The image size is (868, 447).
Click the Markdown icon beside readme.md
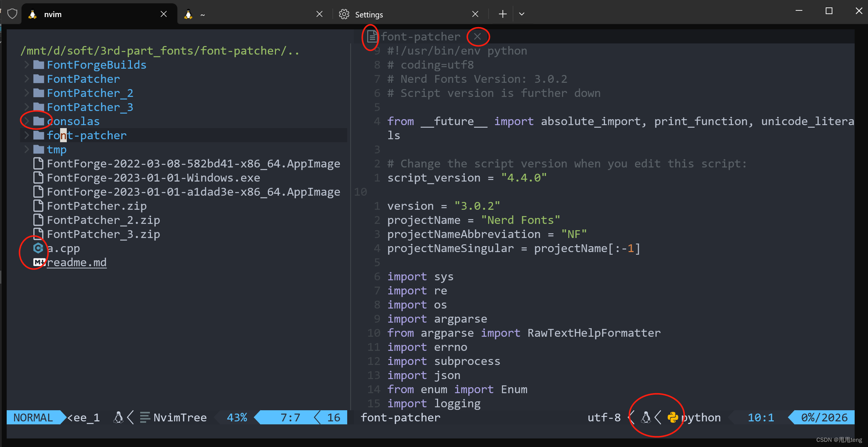pos(39,262)
